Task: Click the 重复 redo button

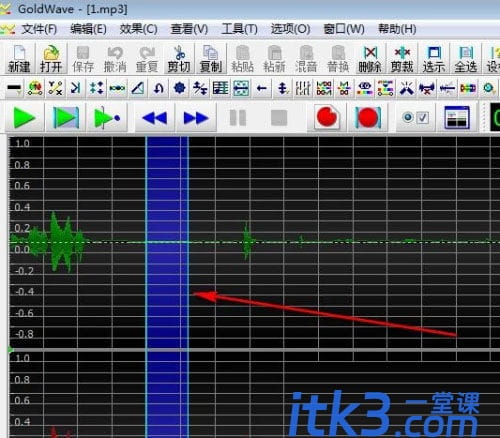Action: 147,59
